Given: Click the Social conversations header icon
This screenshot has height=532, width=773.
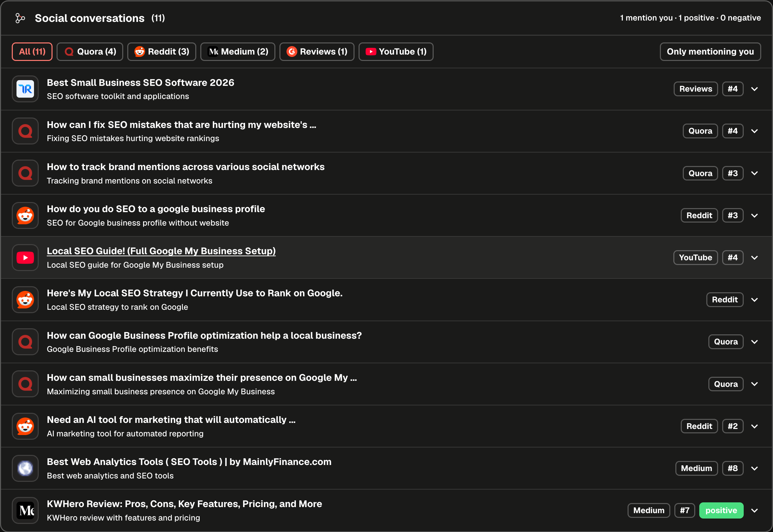Looking at the screenshot, I should click(x=20, y=18).
